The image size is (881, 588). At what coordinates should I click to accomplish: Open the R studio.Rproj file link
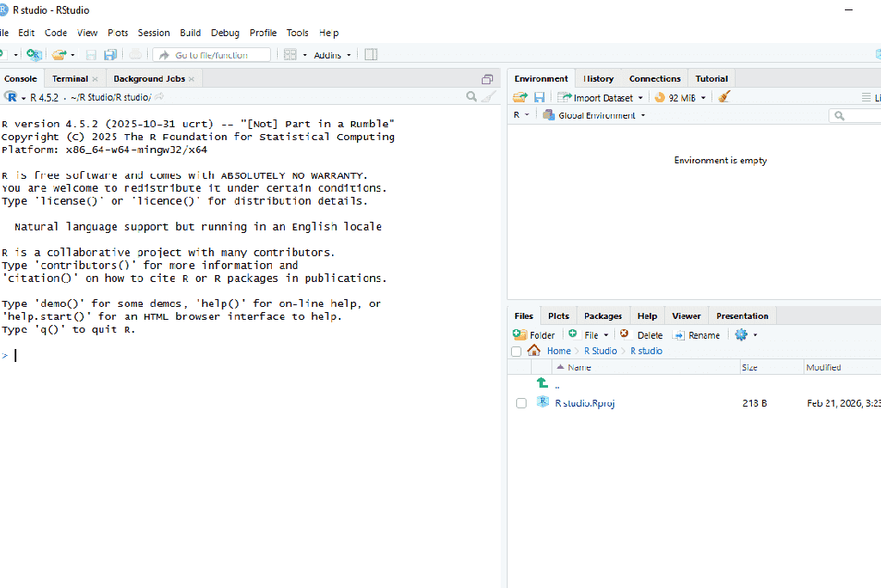[x=585, y=403]
